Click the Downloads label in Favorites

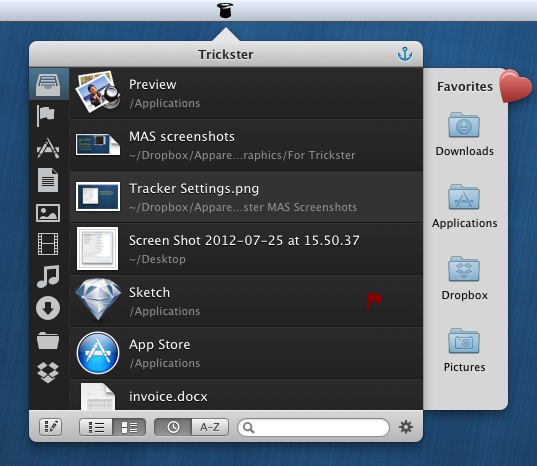click(x=464, y=151)
